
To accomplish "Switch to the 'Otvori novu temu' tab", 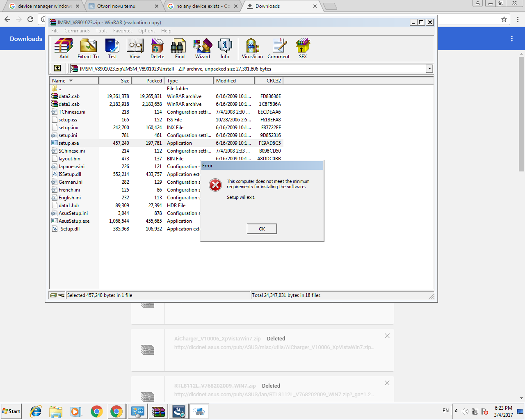I will [124, 6].
